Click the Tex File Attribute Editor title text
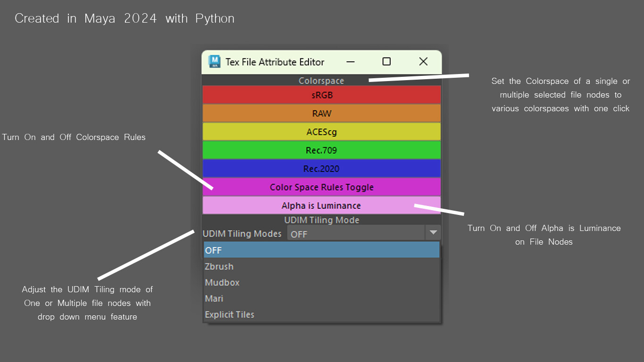 coord(275,62)
